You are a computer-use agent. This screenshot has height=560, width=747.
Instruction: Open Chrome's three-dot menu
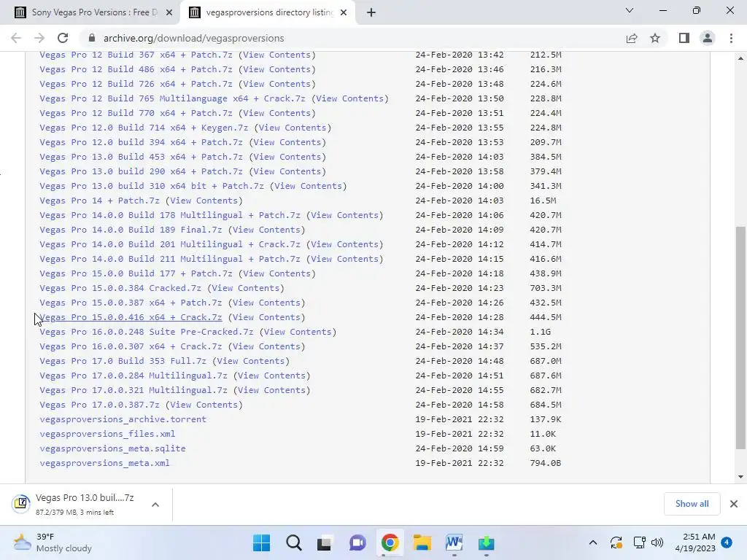(731, 38)
